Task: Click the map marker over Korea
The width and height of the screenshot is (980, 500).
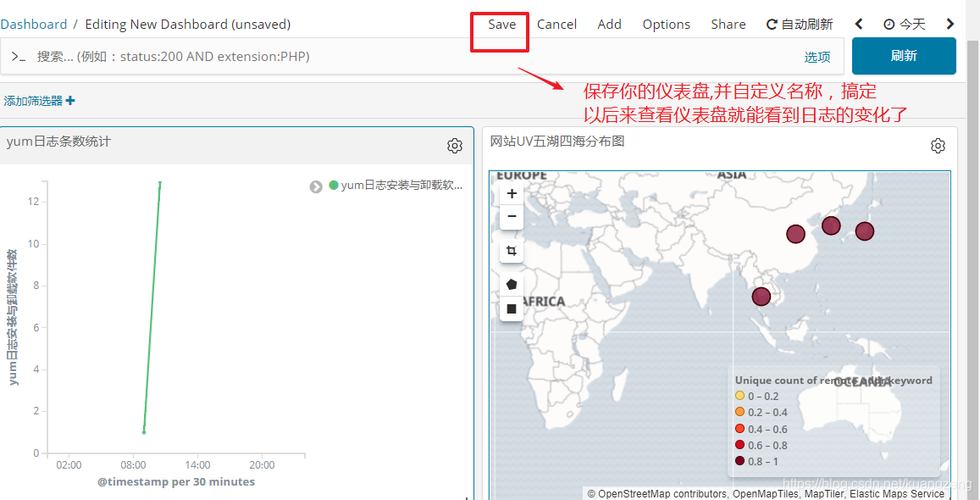Action: coord(831,225)
